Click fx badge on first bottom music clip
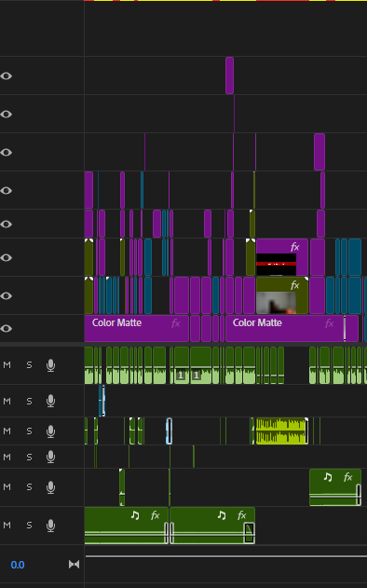 [156, 515]
